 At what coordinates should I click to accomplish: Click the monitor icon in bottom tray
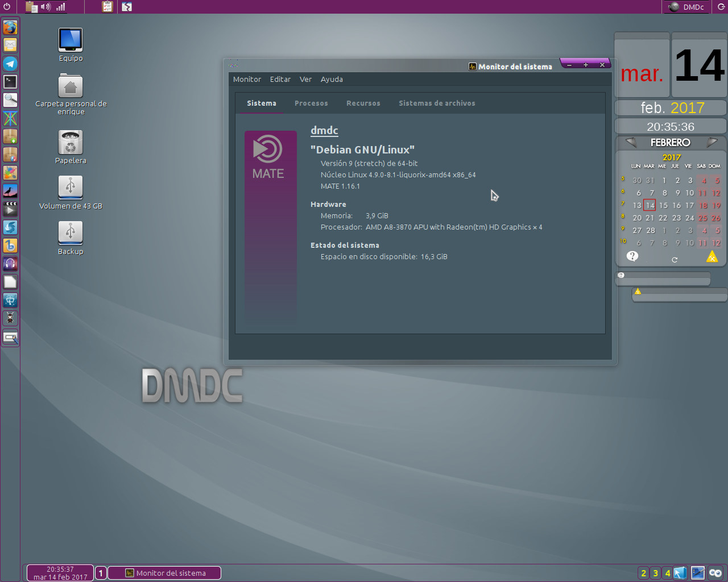[698, 573]
